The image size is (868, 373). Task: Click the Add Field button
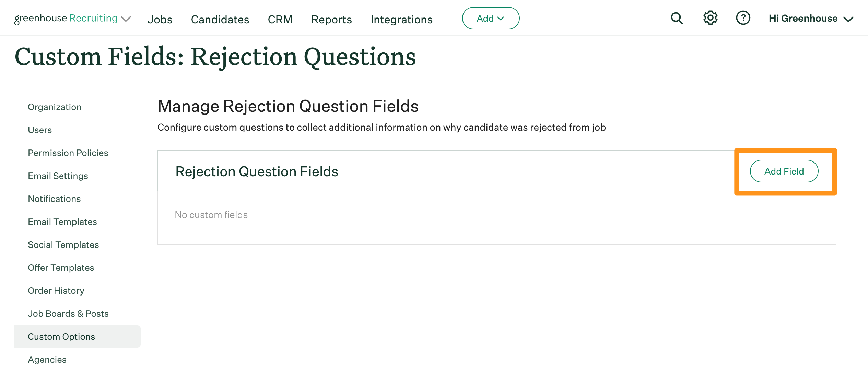[x=784, y=171]
